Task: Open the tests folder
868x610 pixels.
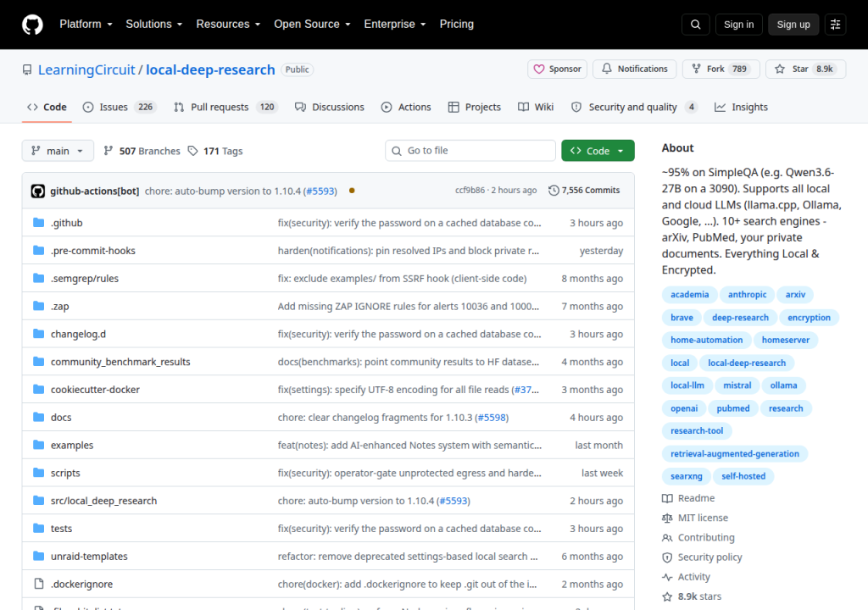Action: point(61,529)
